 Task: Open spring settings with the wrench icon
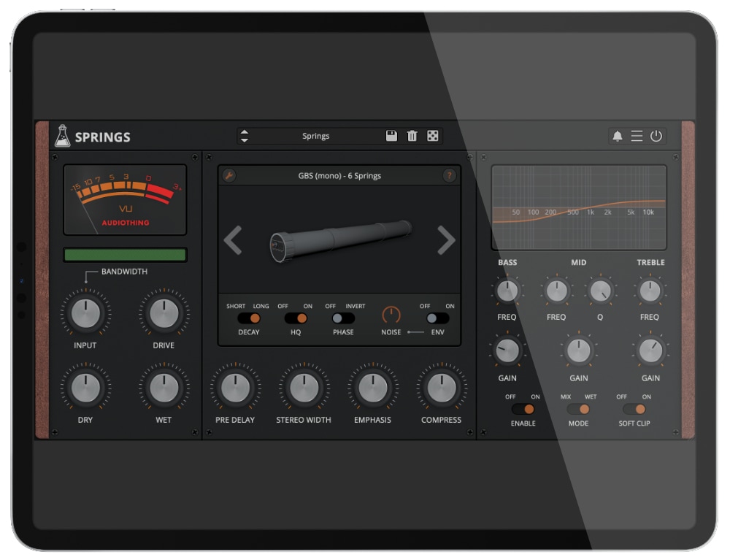click(x=228, y=175)
